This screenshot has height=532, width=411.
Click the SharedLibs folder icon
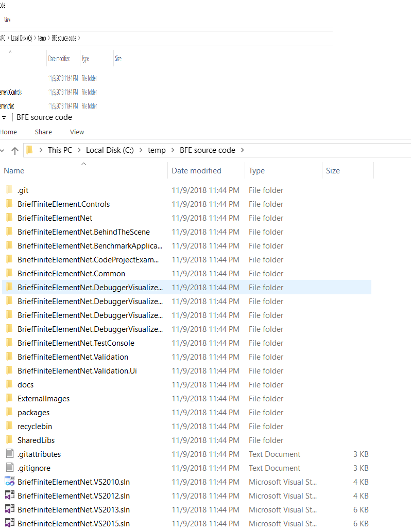9,440
